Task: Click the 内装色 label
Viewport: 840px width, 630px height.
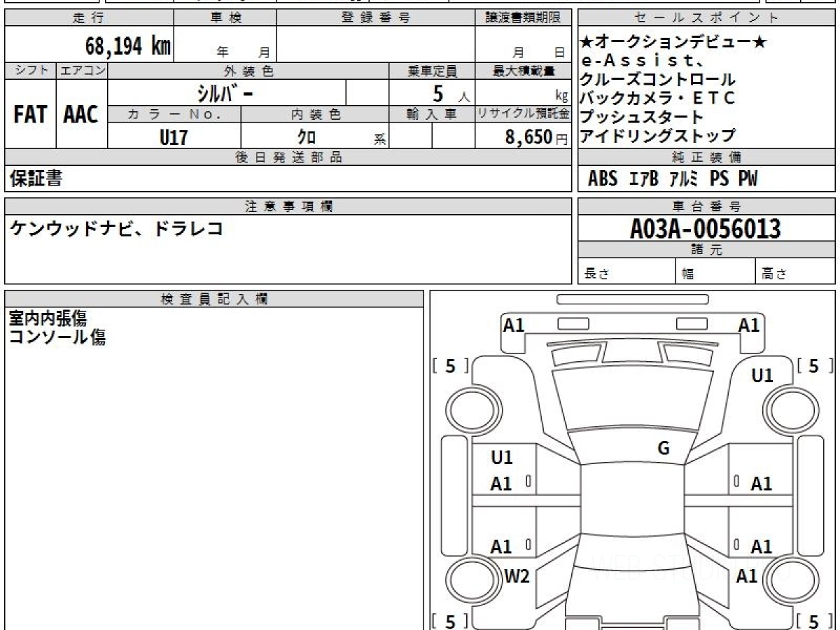Action: coord(315,114)
